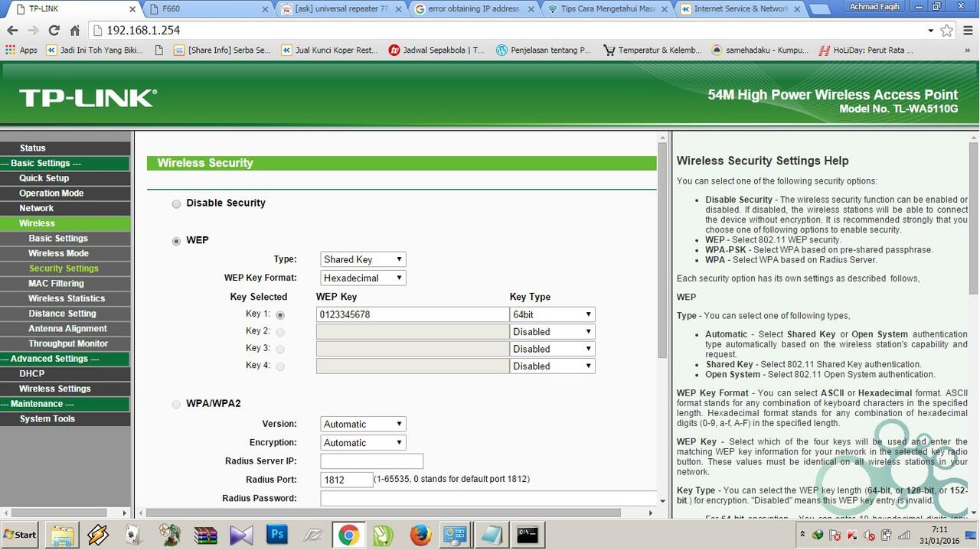980x550 pixels.
Task: Switch to Google Chrome in the taskbar
Action: [x=348, y=535]
